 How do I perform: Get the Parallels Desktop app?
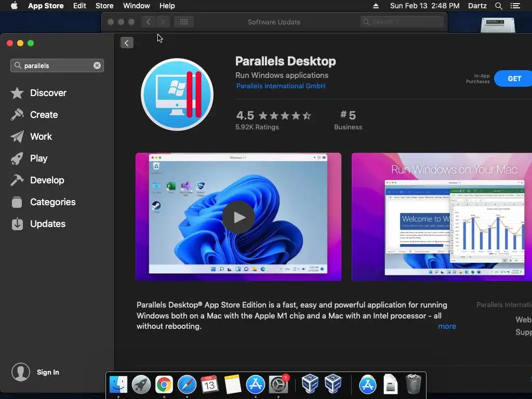(514, 79)
